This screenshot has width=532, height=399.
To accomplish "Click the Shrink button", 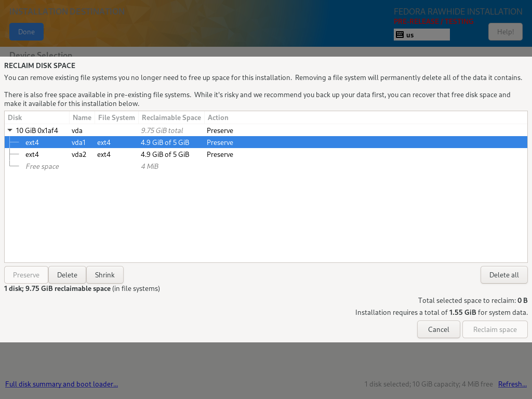I will coord(105,275).
